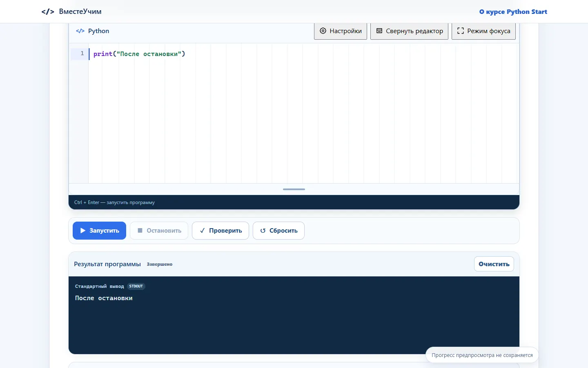Click the collapse icon beside Свернуть редактор
This screenshot has width=588, height=368.
379,31
